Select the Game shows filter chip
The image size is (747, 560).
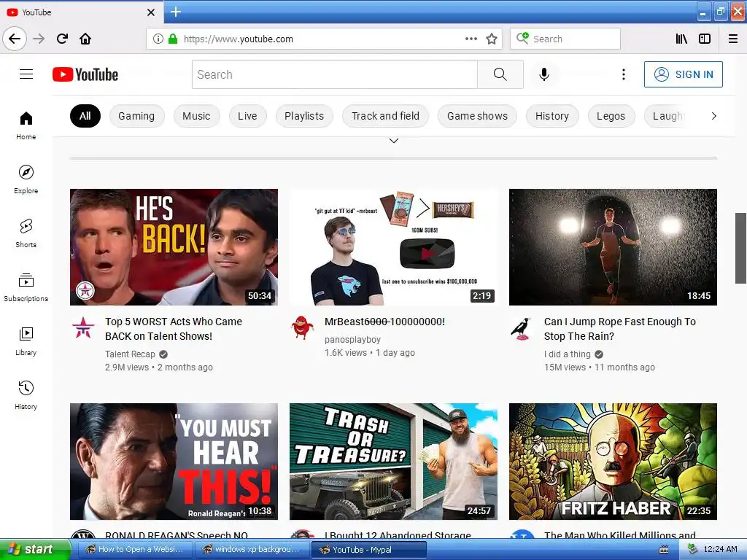coord(477,116)
